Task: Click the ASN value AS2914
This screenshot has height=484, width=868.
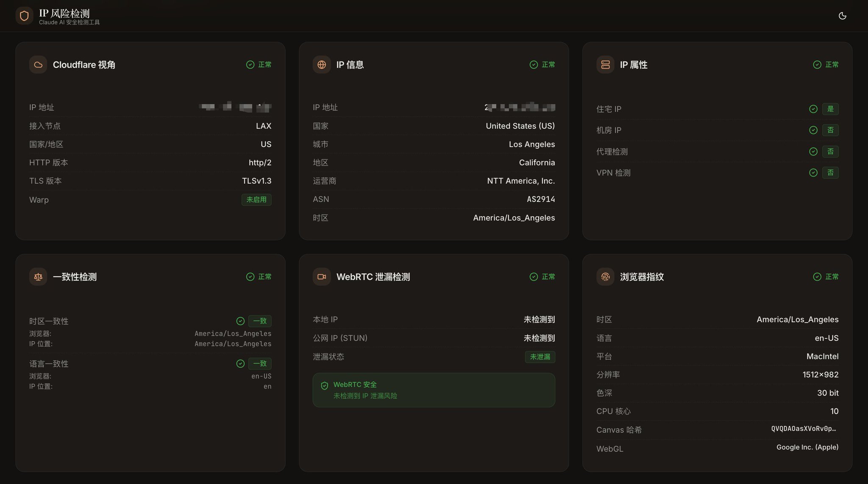Action: click(541, 199)
